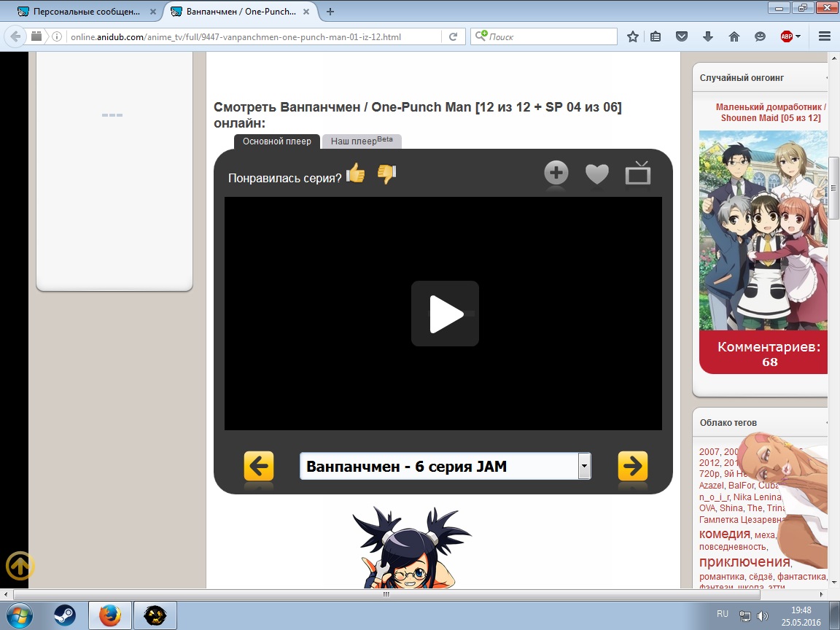Click the фантастика tag
The image size is (840, 630).
pos(801,577)
